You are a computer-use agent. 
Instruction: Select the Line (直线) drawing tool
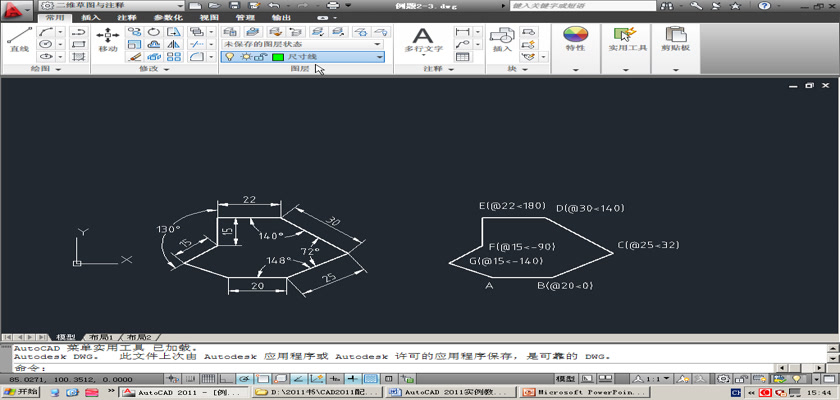point(19,40)
